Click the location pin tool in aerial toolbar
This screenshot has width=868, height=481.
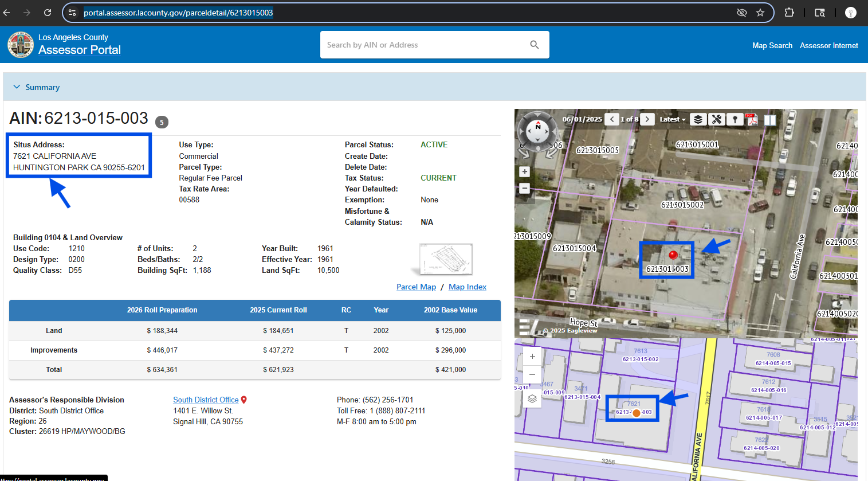[x=735, y=119]
